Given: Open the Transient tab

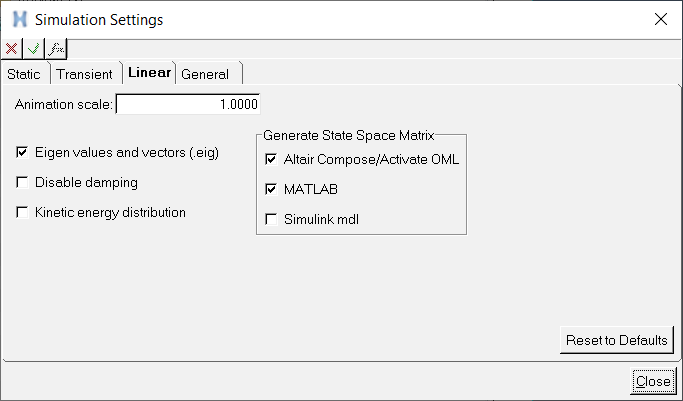Looking at the screenshot, I should click(85, 74).
